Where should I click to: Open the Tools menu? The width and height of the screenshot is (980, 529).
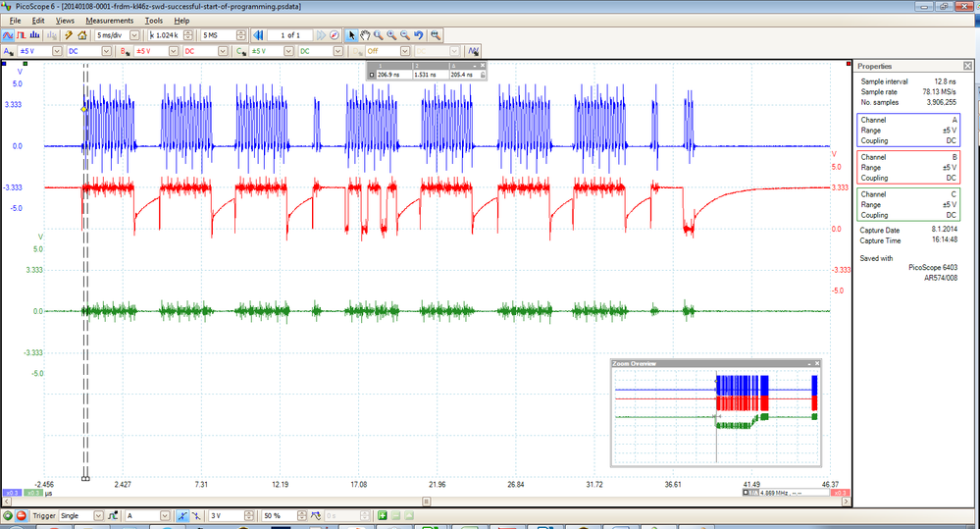pyautogui.click(x=154, y=21)
